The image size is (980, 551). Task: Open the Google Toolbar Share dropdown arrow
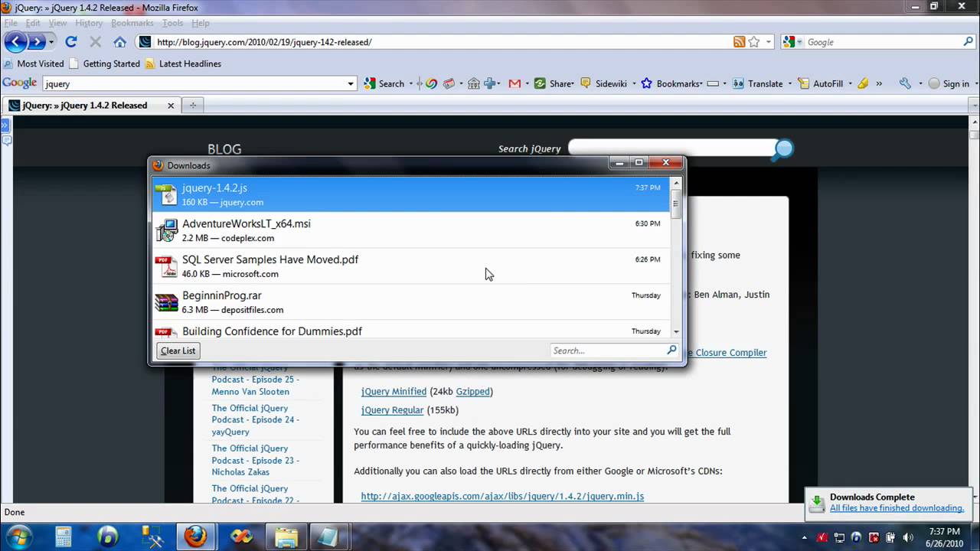573,83
